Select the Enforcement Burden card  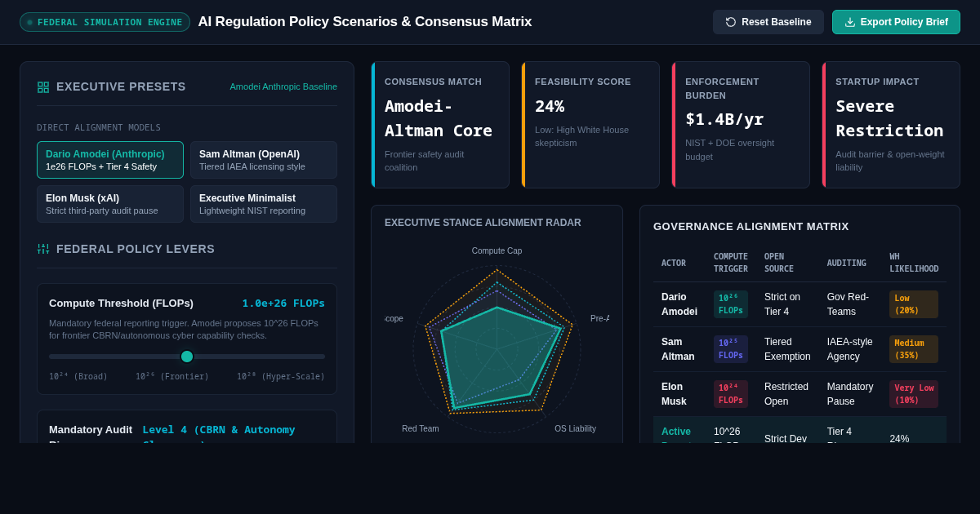741,125
